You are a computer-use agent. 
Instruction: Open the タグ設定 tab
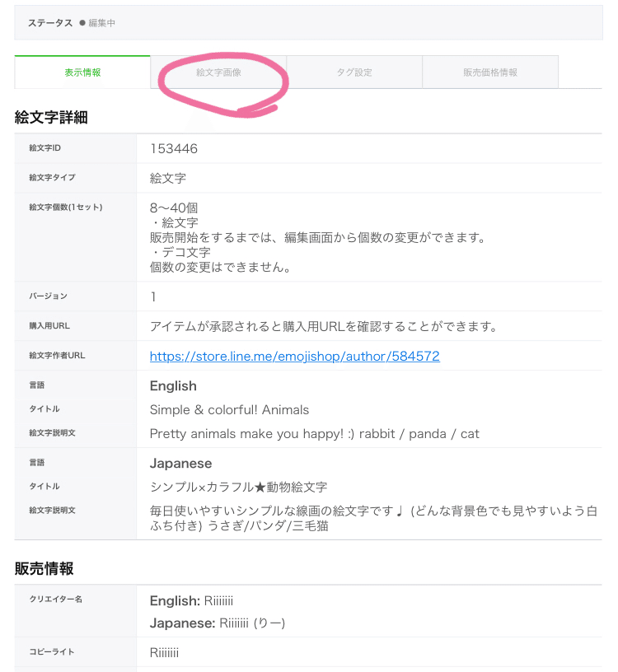tap(354, 72)
